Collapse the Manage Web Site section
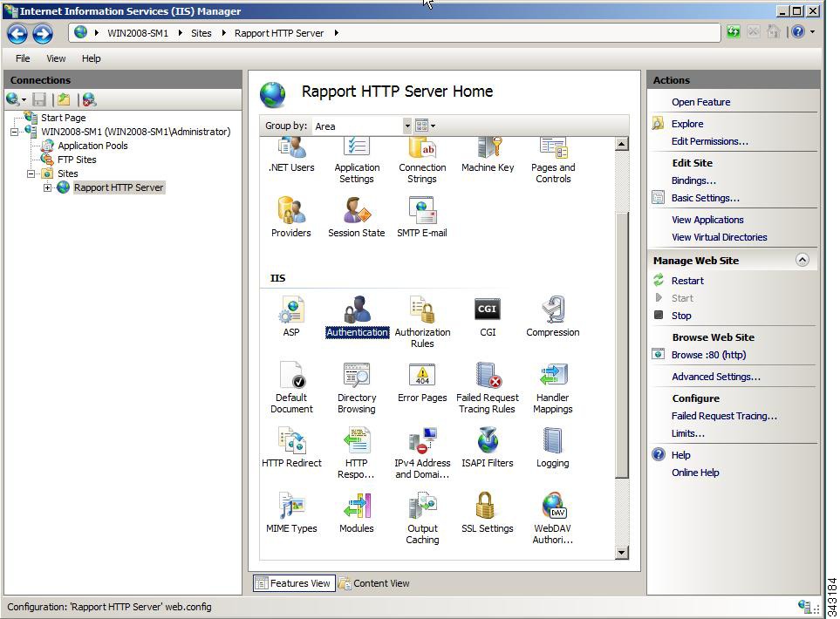840x619 pixels. coord(802,260)
